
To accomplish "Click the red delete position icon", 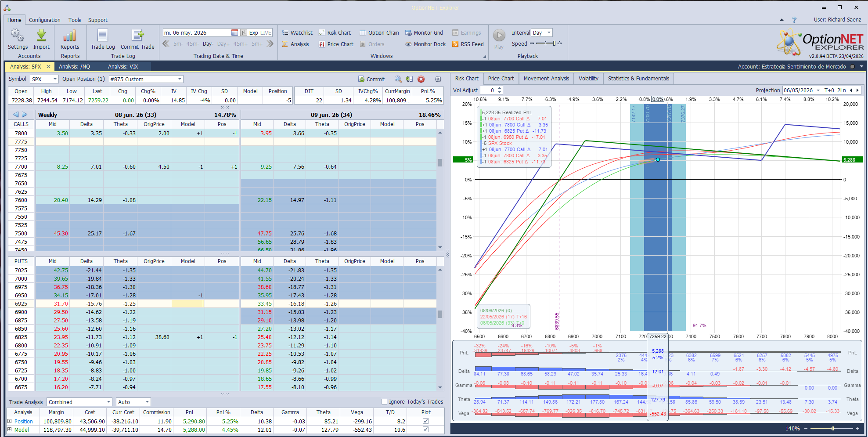I will point(421,79).
